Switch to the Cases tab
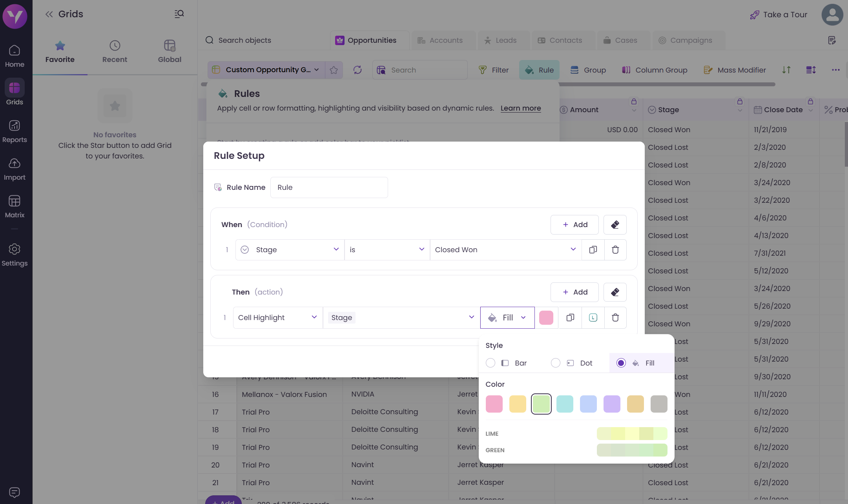The width and height of the screenshot is (848, 504). (x=624, y=40)
